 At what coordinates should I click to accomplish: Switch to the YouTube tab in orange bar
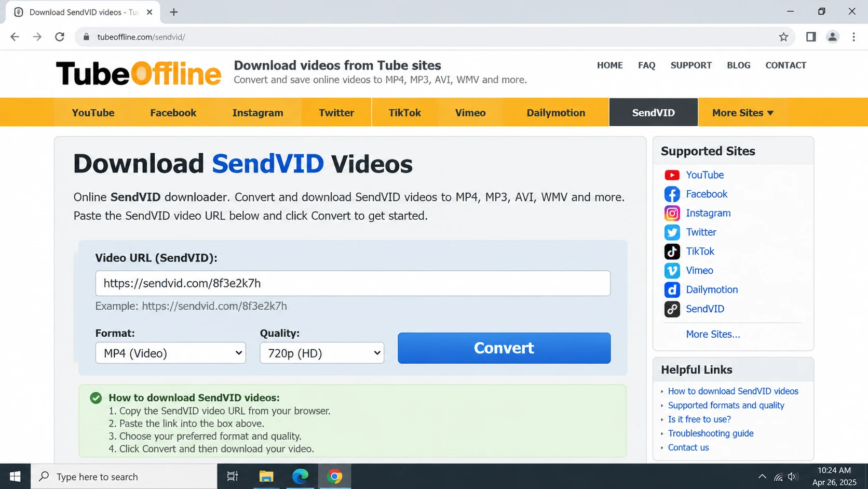click(93, 113)
